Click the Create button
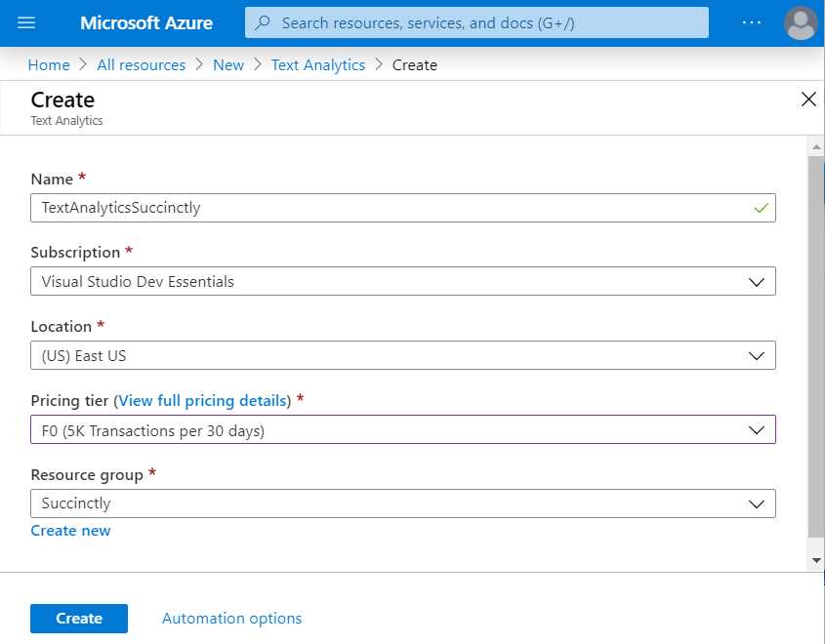Viewport: 825px width, 644px height. [x=78, y=618]
